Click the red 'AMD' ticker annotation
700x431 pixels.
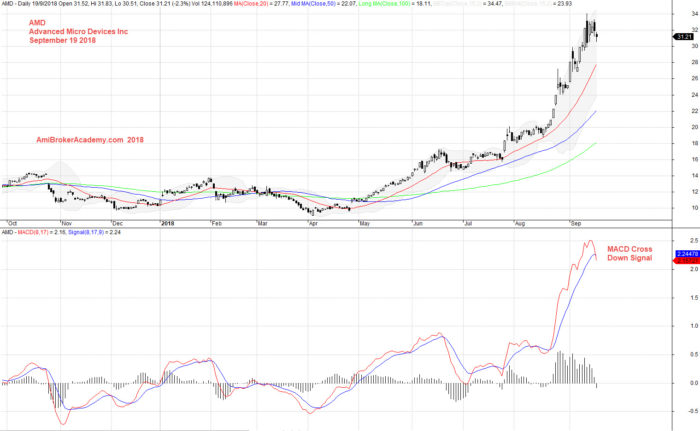point(37,23)
